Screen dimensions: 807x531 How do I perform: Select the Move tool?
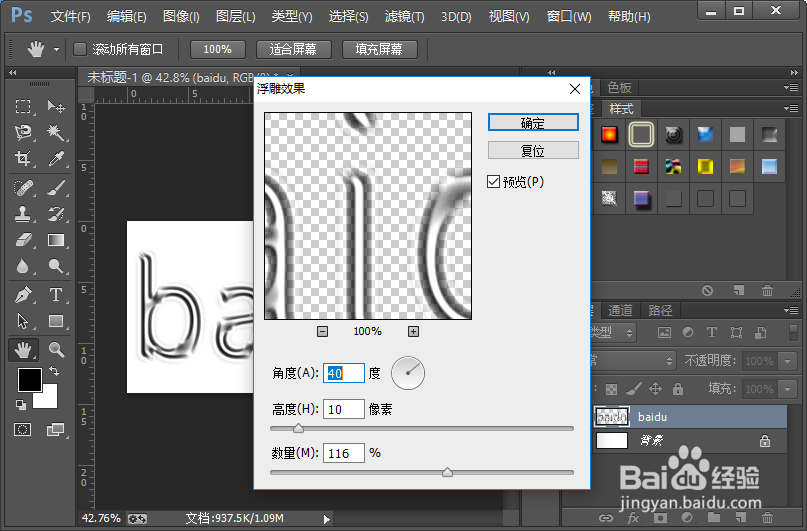[56, 107]
